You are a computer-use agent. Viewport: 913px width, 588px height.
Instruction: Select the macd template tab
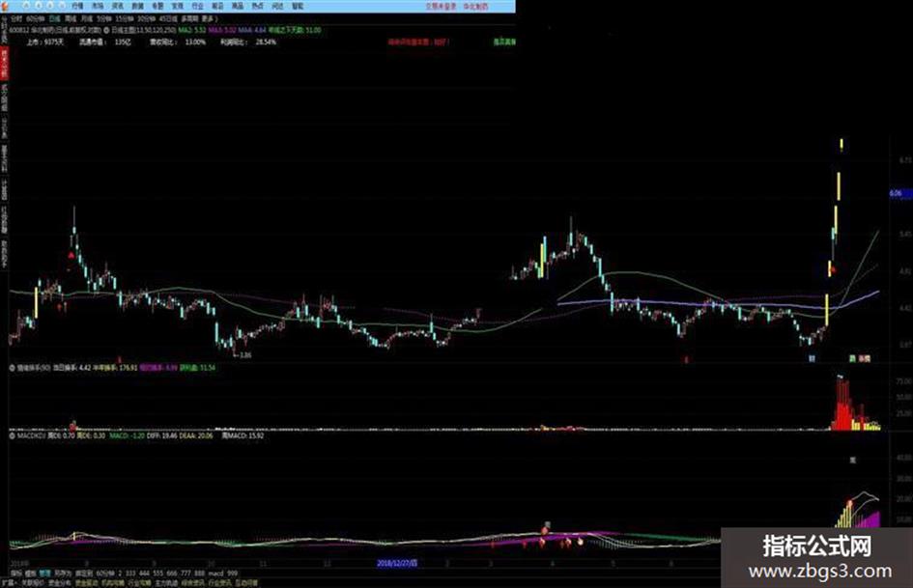coord(216,574)
